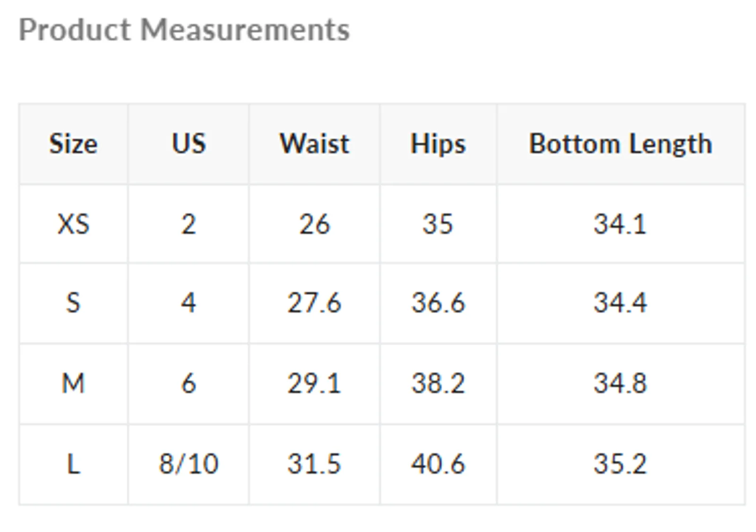The height and width of the screenshot is (532, 756).
Task: Click the XS size cell
Action: [x=73, y=224]
